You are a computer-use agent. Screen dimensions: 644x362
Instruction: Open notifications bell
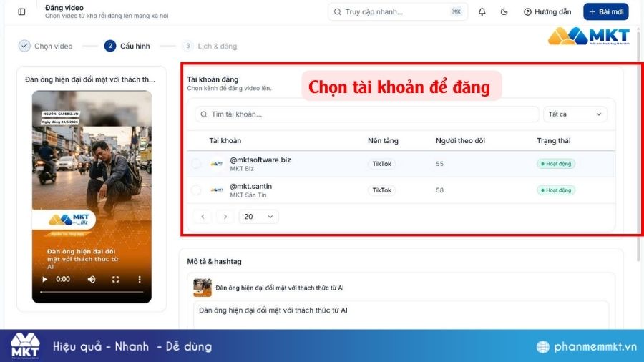[x=482, y=12]
